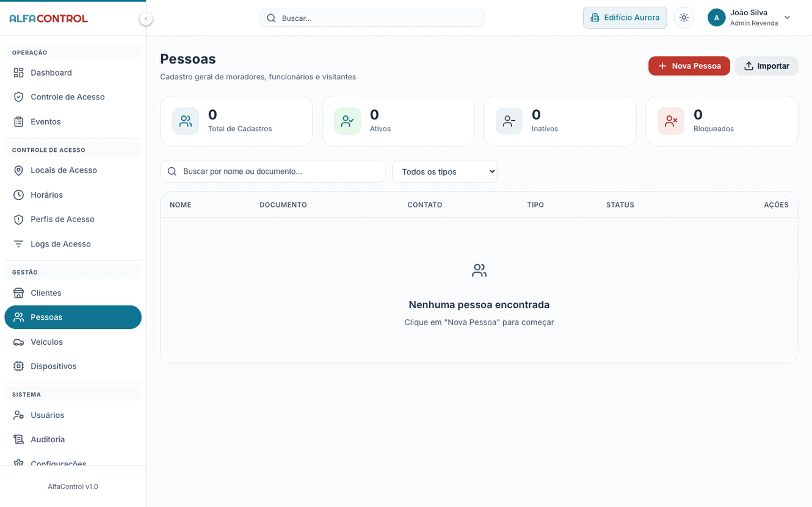Click the store icon beside Clientes
The width and height of the screenshot is (812, 507).
(x=19, y=293)
